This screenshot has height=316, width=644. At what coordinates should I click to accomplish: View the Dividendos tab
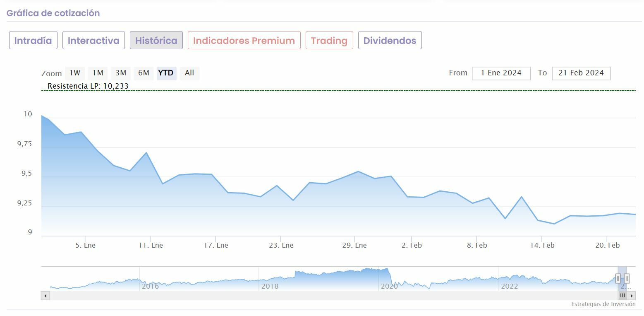pos(390,41)
